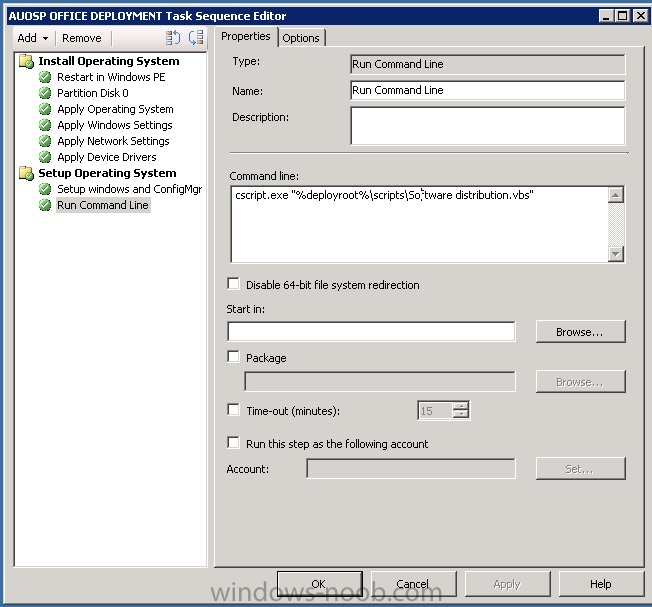Click into the Start in field
The height and width of the screenshot is (607, 652).
pos(371,332)
